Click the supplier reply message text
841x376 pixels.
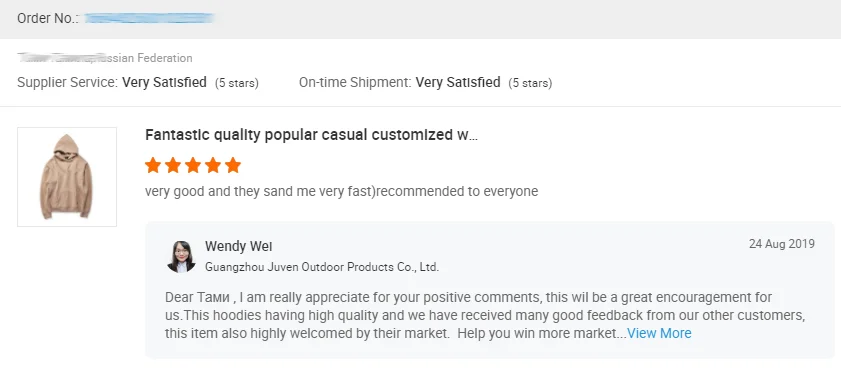[485, 315]
